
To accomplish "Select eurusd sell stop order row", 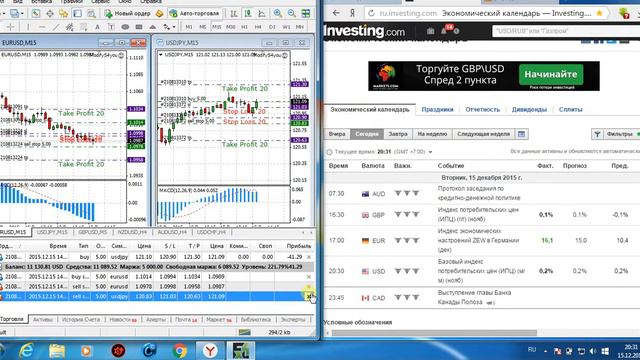I will coord(157,287).
